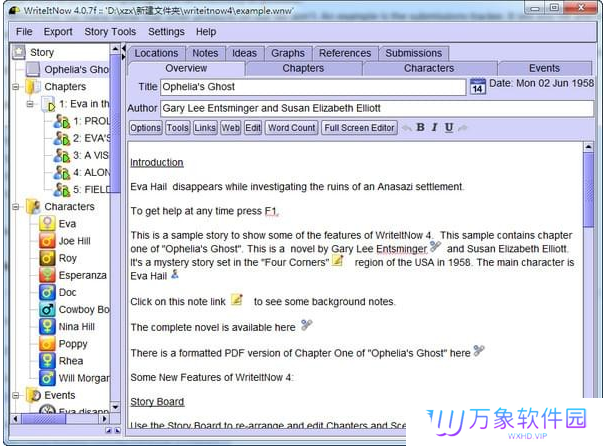Click tree panel scroll-down arrow
The width and height of the screenshot is (606, 448).
[115, 407]
